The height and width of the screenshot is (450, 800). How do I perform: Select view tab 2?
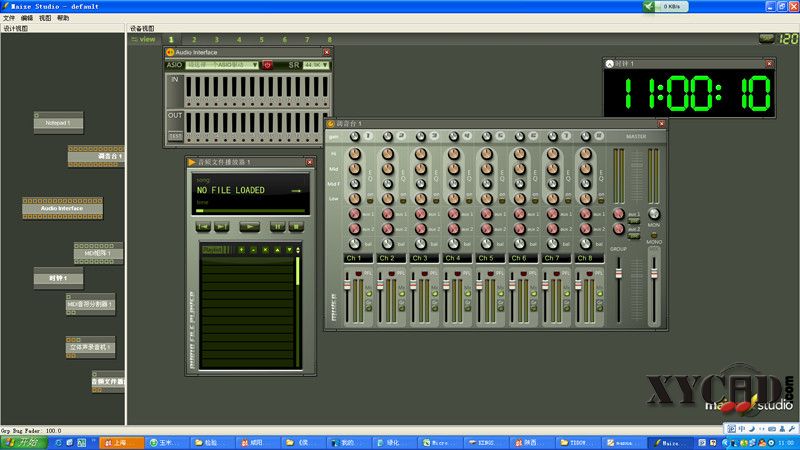coord(194,40)
